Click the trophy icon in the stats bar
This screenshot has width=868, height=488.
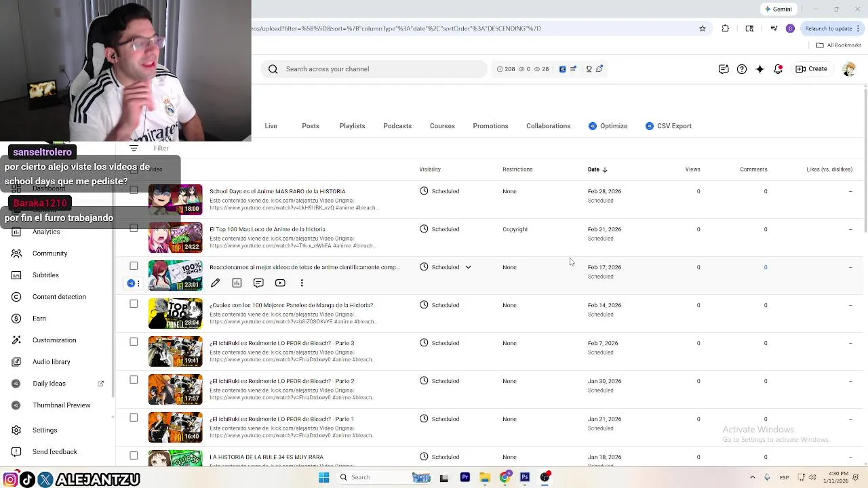point(589,69)
